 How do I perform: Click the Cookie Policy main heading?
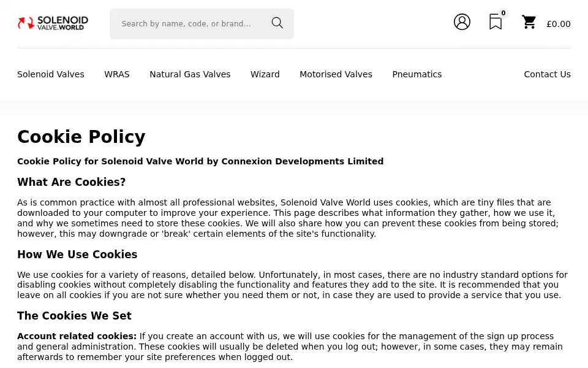coord(81,137)
